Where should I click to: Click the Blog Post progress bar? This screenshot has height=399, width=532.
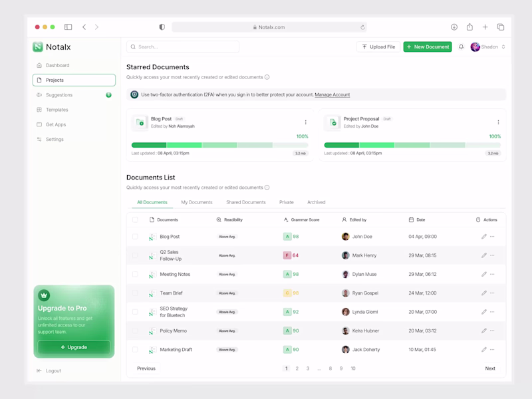pyautogui.click(x=220, y=145)
